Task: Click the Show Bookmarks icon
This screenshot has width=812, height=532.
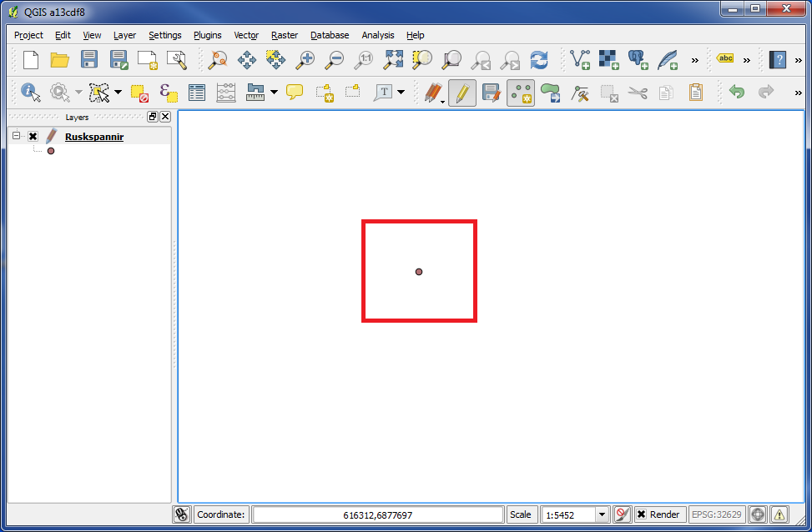Action: click(353, 92)
